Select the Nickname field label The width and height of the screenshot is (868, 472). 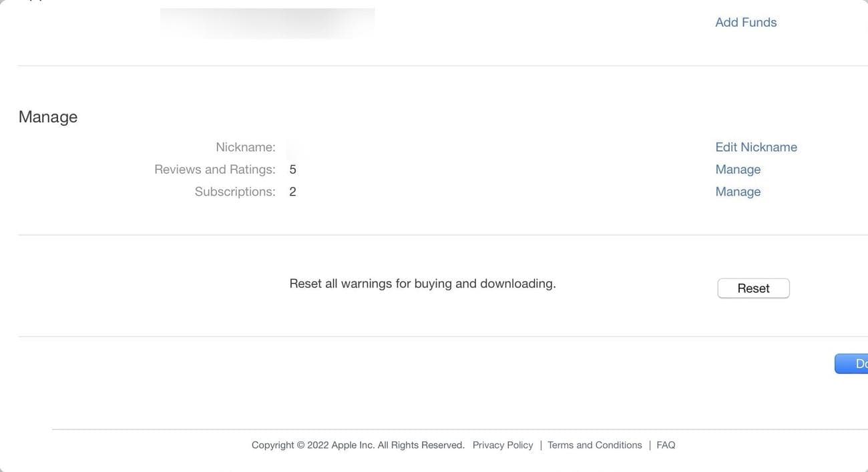(245, 147)
